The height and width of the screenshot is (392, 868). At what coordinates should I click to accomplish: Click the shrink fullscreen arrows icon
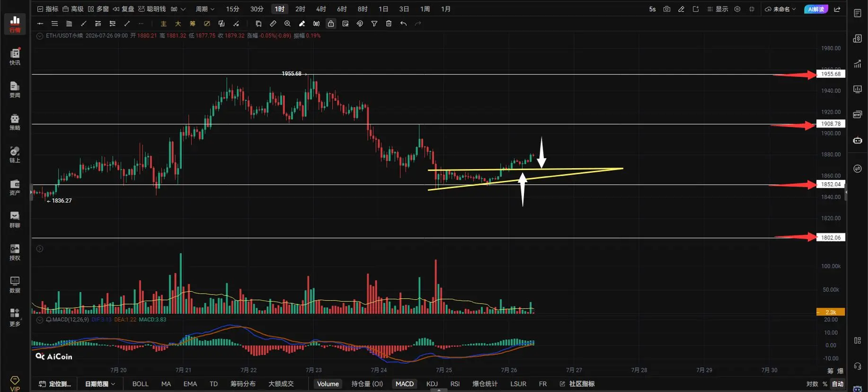click(752, 9)
